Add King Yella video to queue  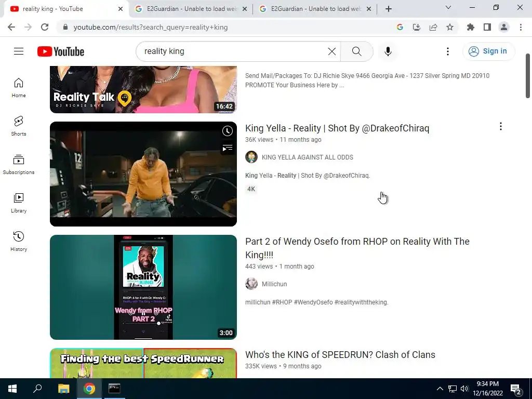(x=228, y=148)
